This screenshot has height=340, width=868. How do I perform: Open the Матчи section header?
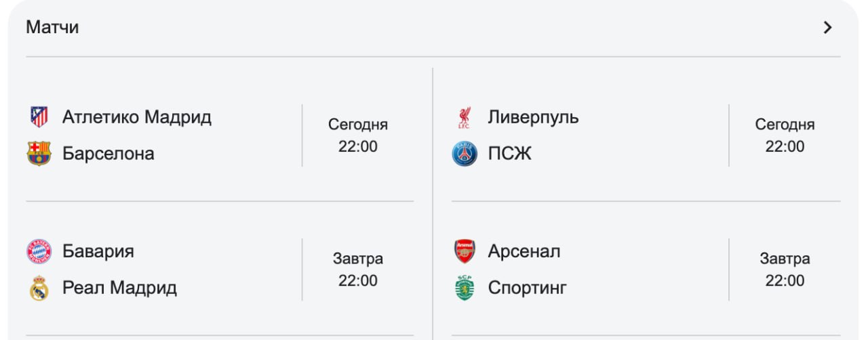(x=52, y=28)
